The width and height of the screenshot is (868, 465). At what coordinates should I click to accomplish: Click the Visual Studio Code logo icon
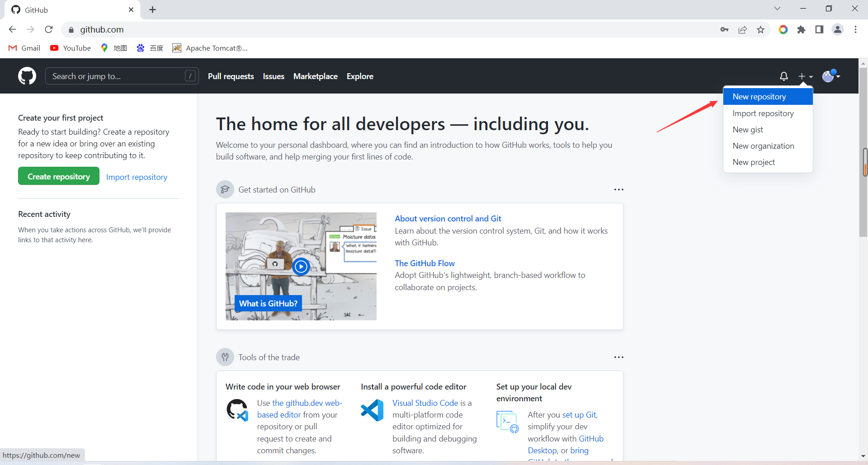coord(373,410)
